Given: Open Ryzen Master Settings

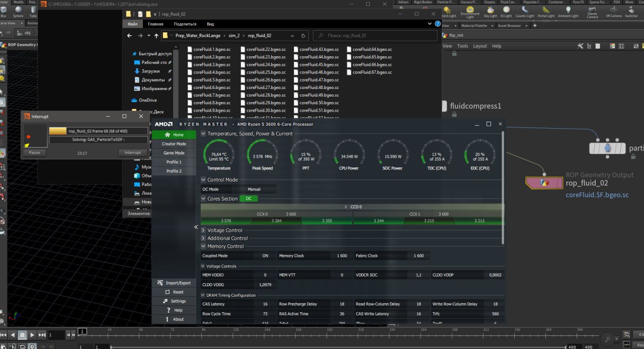Looking at the screenshot, I should tap(175, 301).
